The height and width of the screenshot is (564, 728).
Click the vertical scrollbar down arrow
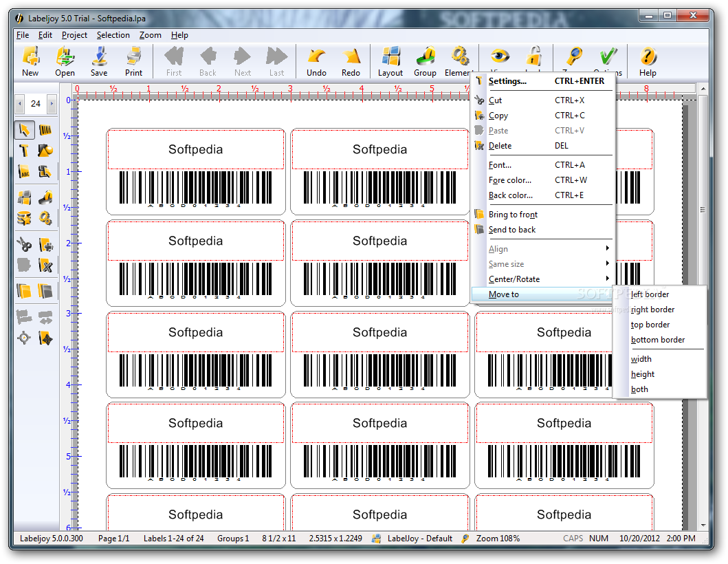pyautogui.click(x=703, y=525)
